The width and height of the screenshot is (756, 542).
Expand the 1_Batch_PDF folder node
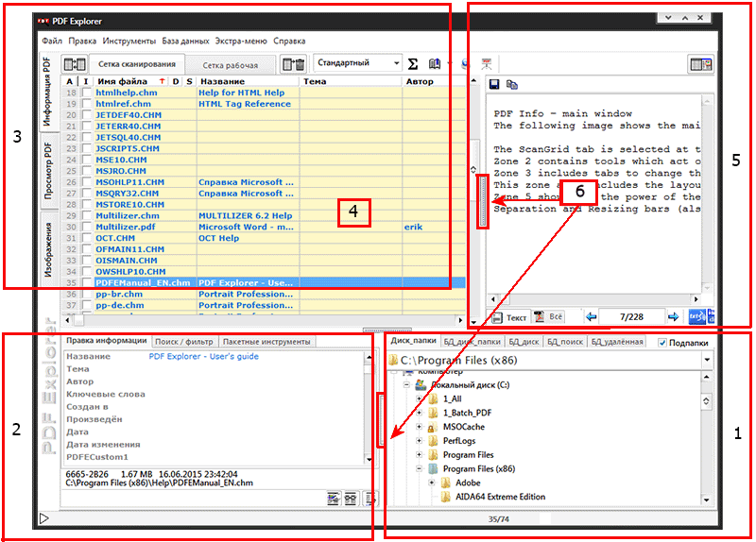coord(419,413)
